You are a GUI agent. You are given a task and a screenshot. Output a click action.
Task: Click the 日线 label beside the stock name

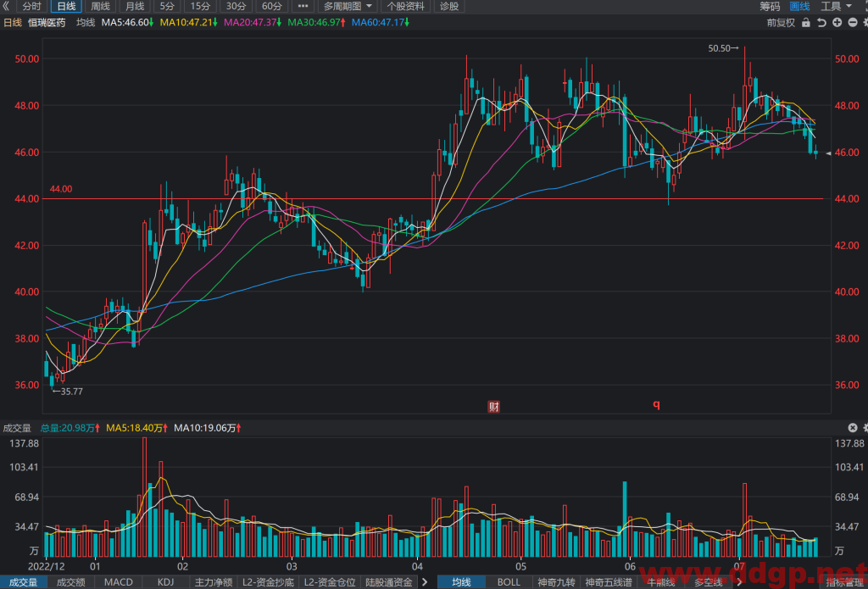(13, 23)
